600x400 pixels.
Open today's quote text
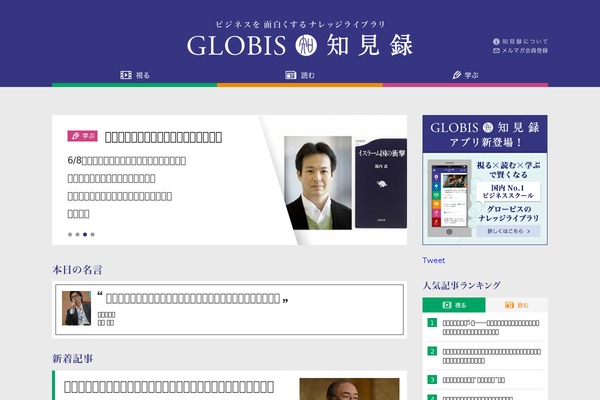pyautogui.click(x=193, y=298)
